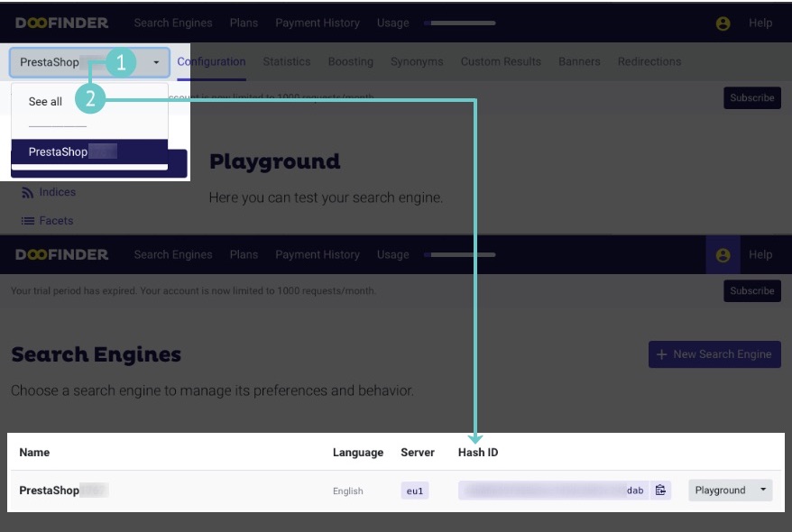Click the Hash ID field ending in dab
This screenshot has height=532, width=792.
(x=553, y=491)
